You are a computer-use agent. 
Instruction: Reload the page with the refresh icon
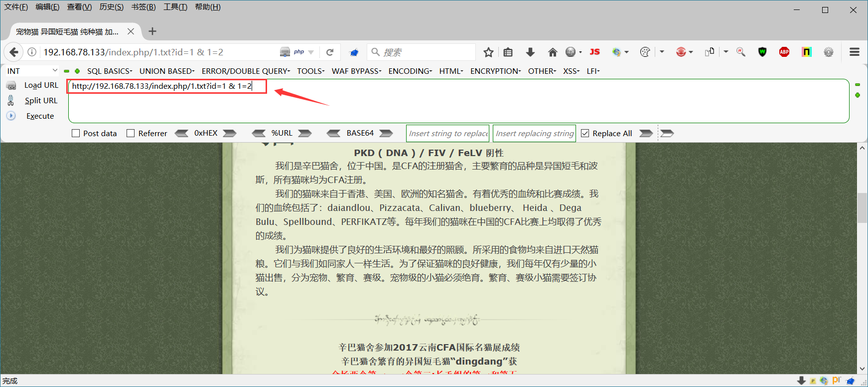click(x=330, y=52)
